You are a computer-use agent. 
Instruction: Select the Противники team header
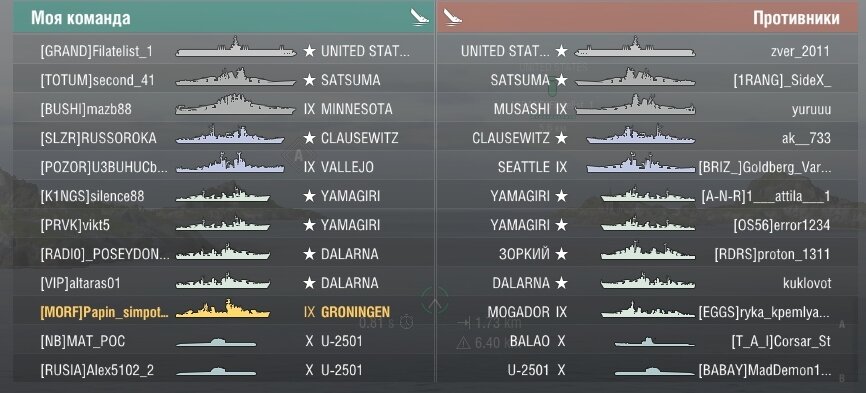(647, 17)
